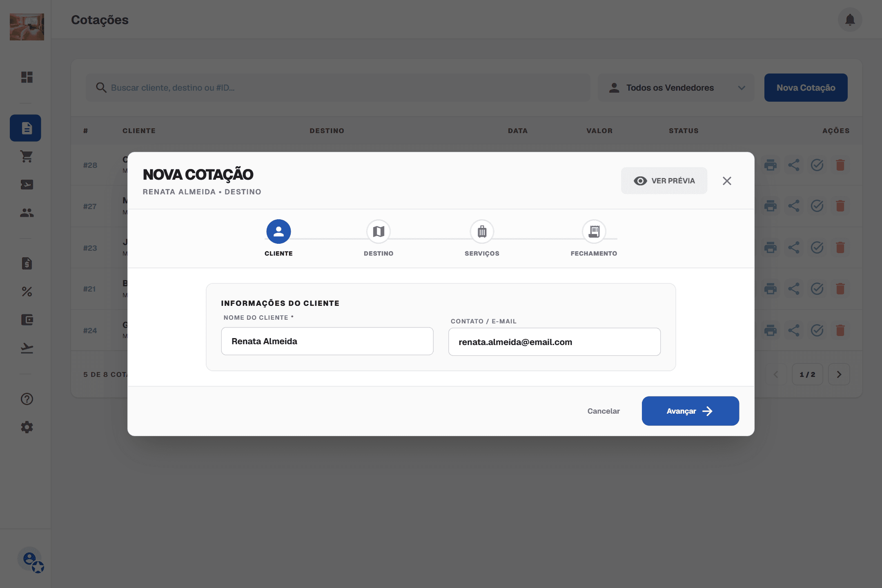This screenshot has height=588, width=882.
Task: Click the Nova Cotação button
Action: (x=806, y=88)
